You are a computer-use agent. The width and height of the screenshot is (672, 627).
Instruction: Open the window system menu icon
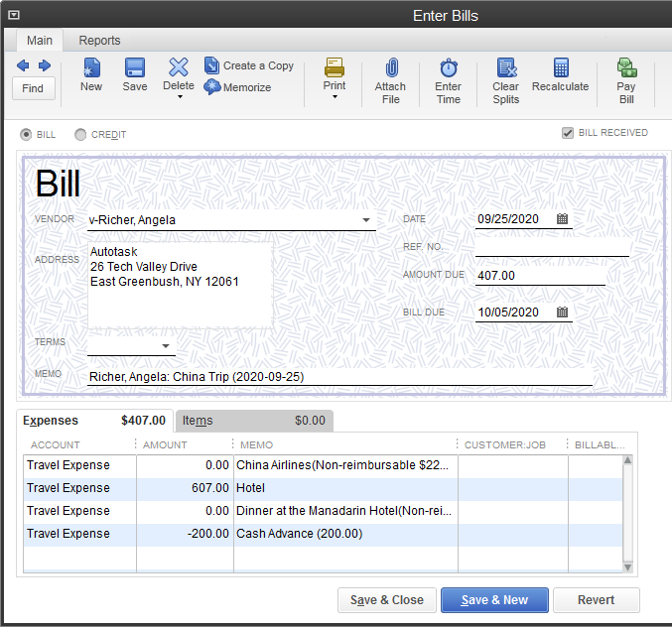pos(14,16)
